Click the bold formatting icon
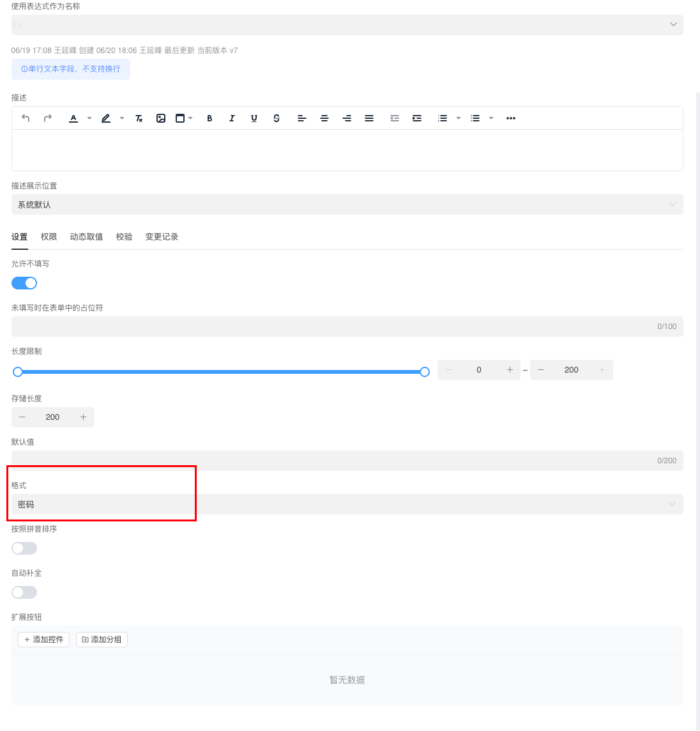The width and height of the screenshot is (700, 731). pyautogui.click(x=209, y=118)
